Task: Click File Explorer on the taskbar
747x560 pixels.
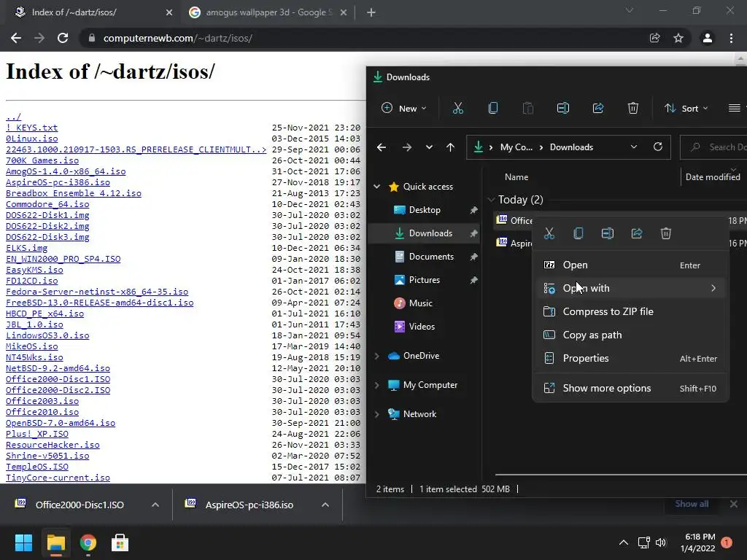Action: (x=55, y=542)
